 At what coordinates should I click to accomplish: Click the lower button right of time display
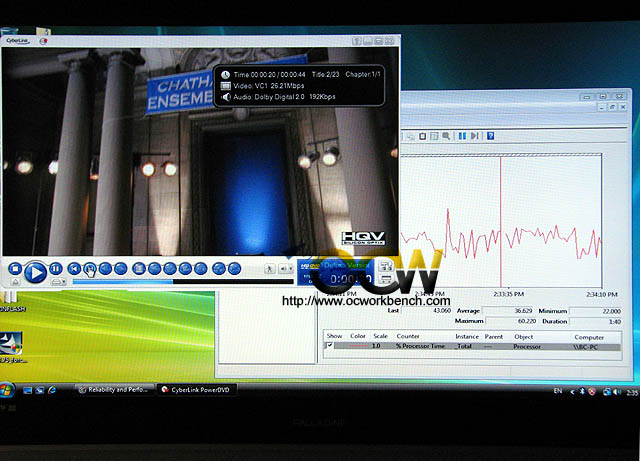385,279
